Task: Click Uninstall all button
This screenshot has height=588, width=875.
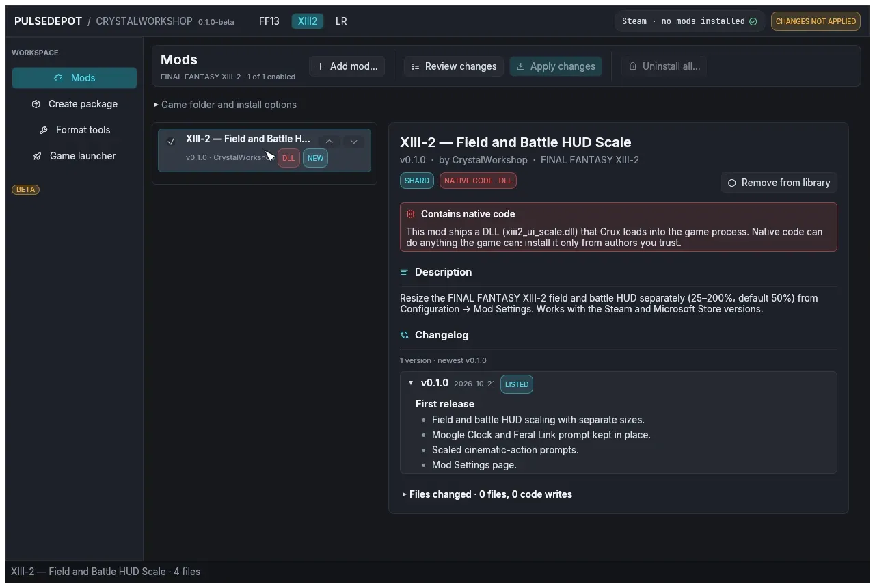Action: pyautogui.click(x=664, y=66)
